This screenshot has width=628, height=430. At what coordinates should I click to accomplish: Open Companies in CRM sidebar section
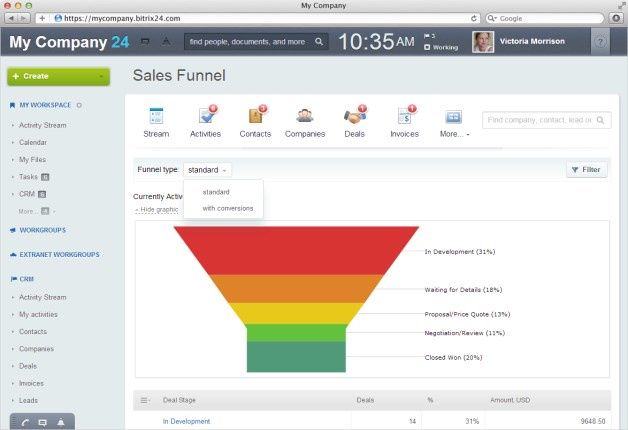(x=36, y=349)
